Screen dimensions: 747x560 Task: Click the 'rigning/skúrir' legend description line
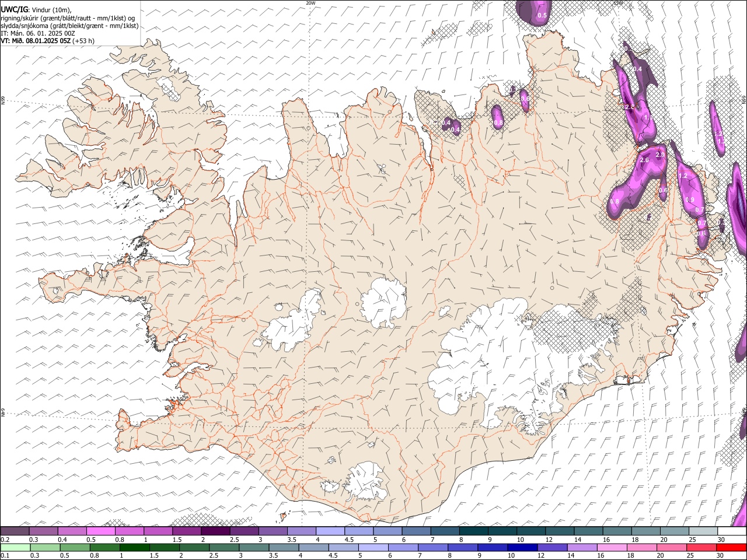click(67, 17)
